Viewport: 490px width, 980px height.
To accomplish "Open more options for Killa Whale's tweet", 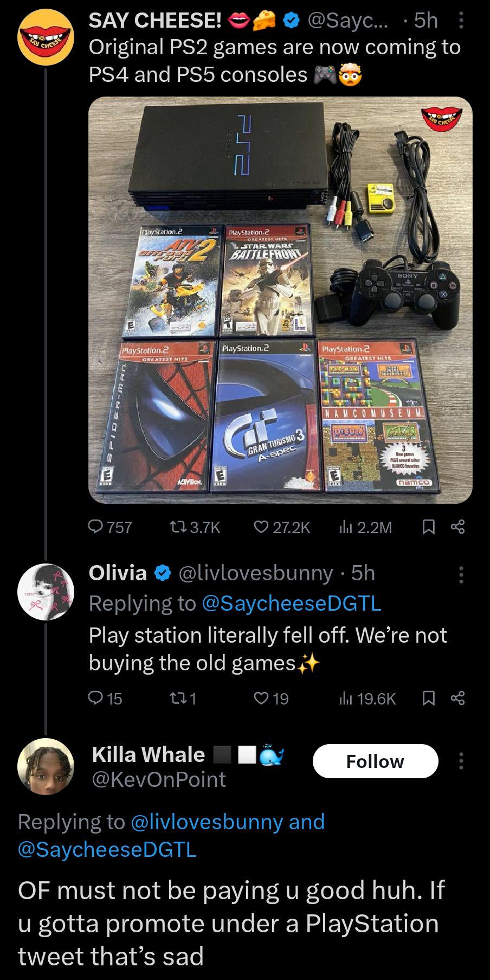I will pos(461,761).
